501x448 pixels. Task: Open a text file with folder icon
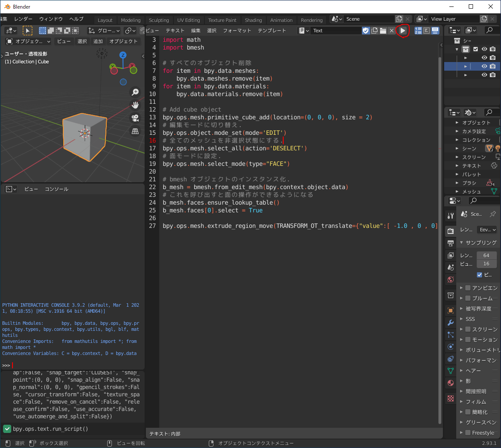(383, 31)
